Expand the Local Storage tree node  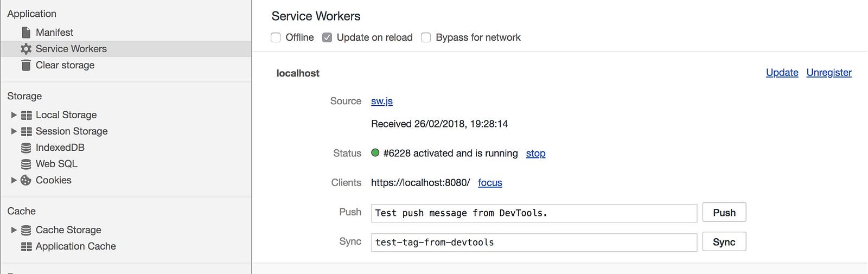[14, 115]
